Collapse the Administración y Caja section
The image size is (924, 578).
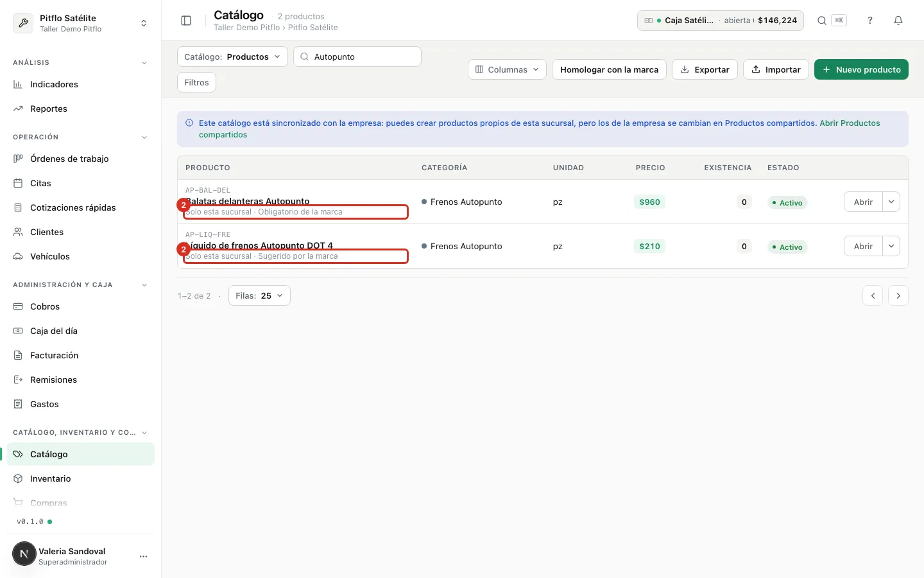(x=144, y=285)
